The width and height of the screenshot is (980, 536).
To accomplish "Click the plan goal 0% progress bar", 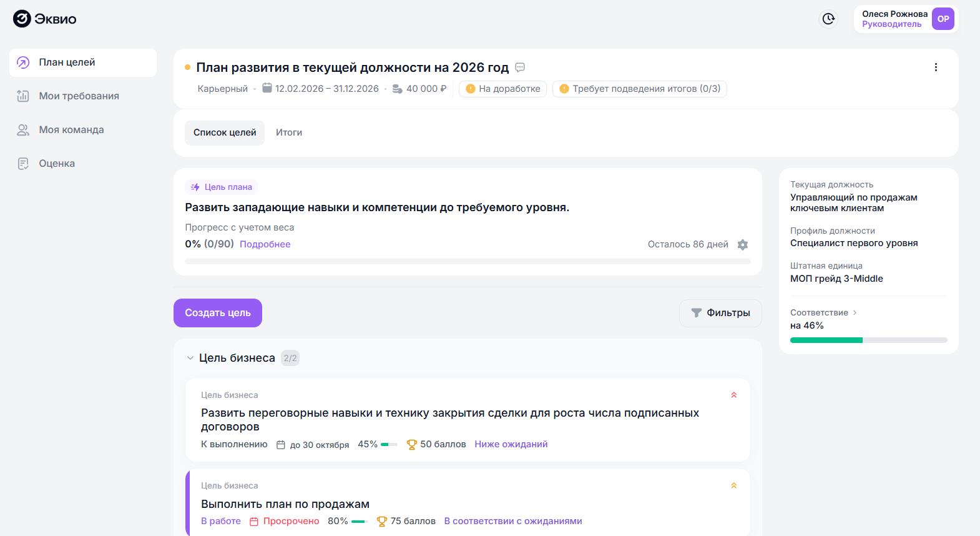I will (468, 261).
